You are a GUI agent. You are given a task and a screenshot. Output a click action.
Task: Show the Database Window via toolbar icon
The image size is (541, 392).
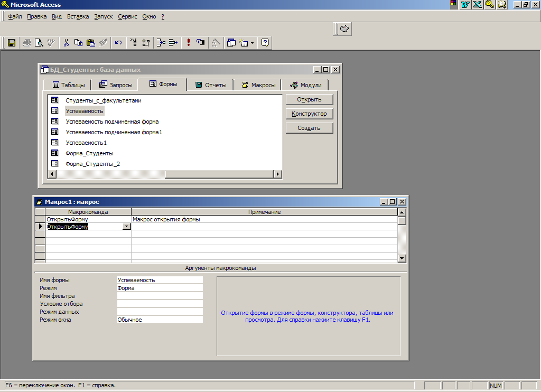231,43
